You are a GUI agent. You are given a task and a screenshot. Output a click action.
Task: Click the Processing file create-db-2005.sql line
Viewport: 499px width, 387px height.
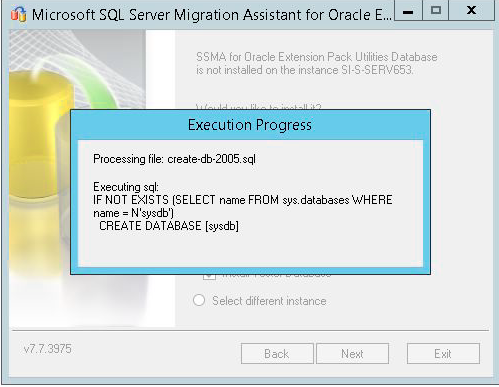174,159
